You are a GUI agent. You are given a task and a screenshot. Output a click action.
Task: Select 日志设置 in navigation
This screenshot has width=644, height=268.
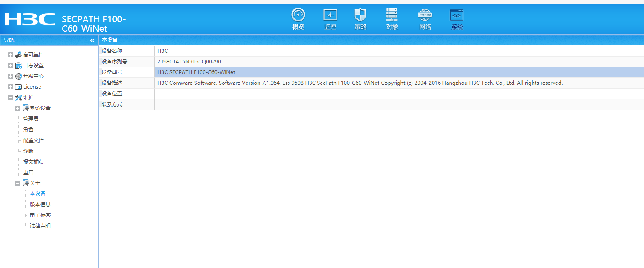click(33, 66)
